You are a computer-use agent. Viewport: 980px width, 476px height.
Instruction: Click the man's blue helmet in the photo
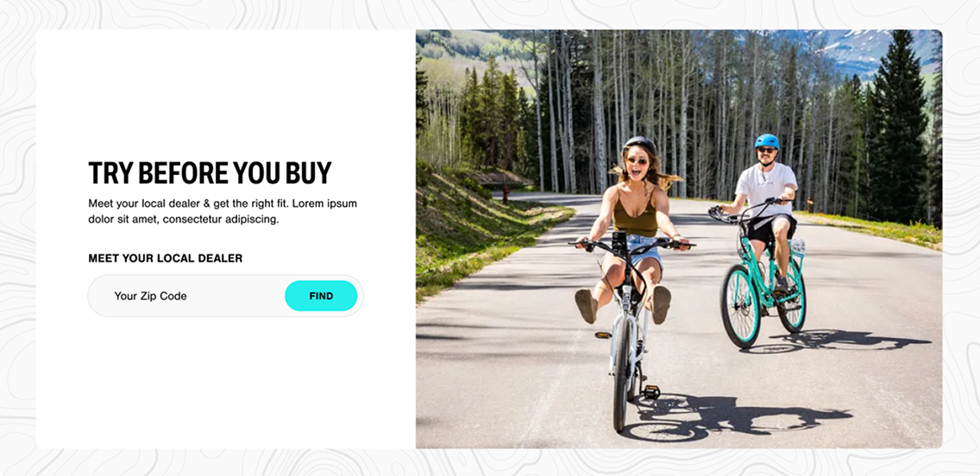(x=767, y=141)
